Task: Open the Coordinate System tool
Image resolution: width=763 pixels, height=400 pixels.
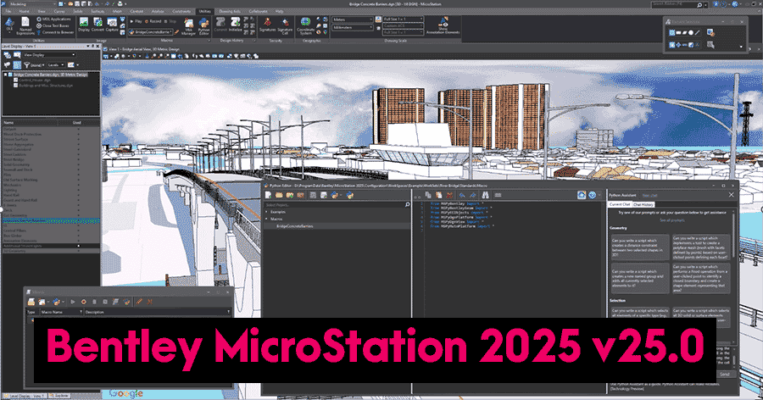Action: 306,26
